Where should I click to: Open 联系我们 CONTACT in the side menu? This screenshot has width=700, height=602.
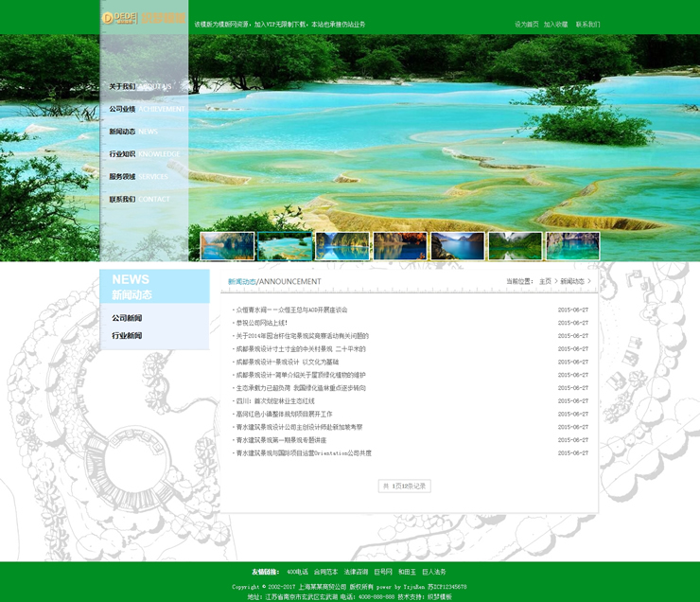[x=139, y=200]
